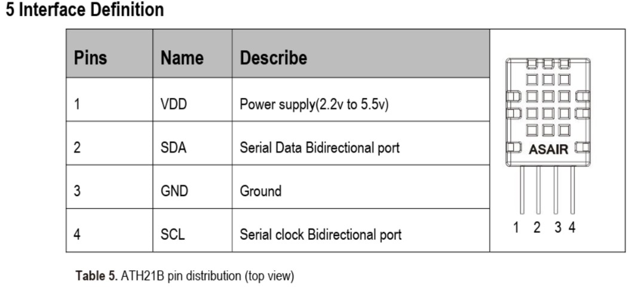The width and height of the screenshot is (644, 287).
Task: Click the Table 5 caption text
Action: 185,276
